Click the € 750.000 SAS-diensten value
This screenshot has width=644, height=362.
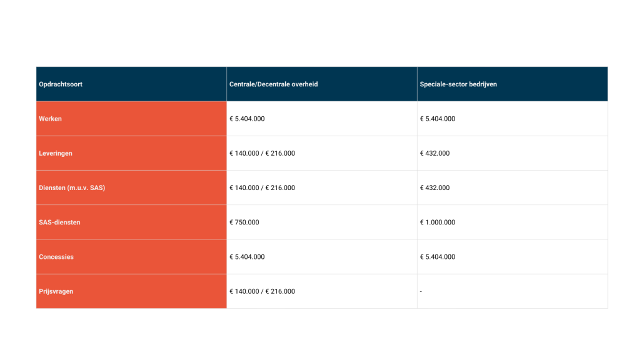(x=244, y=223)
